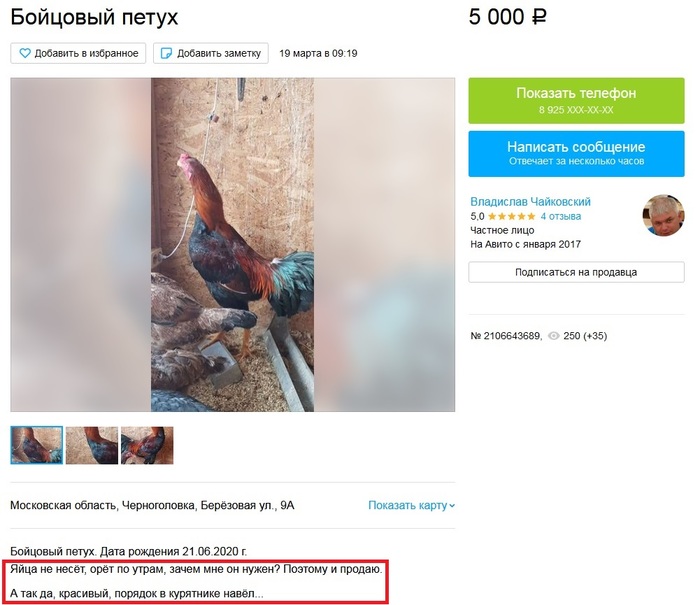Screen dimensions: 700x605
Task: Click the seller's avatar photo
Action: [x=663, y=215]
